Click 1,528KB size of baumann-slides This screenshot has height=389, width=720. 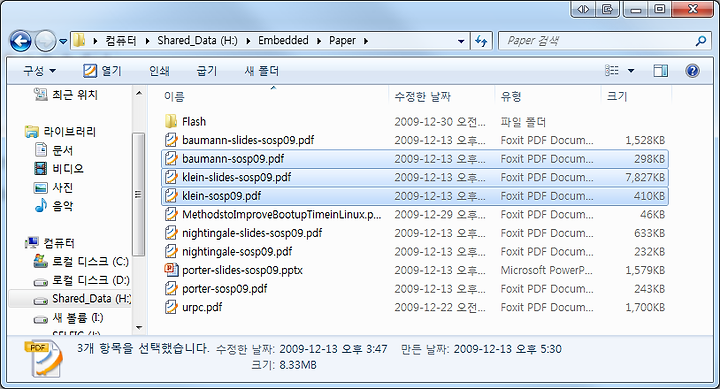coord(645,140)
